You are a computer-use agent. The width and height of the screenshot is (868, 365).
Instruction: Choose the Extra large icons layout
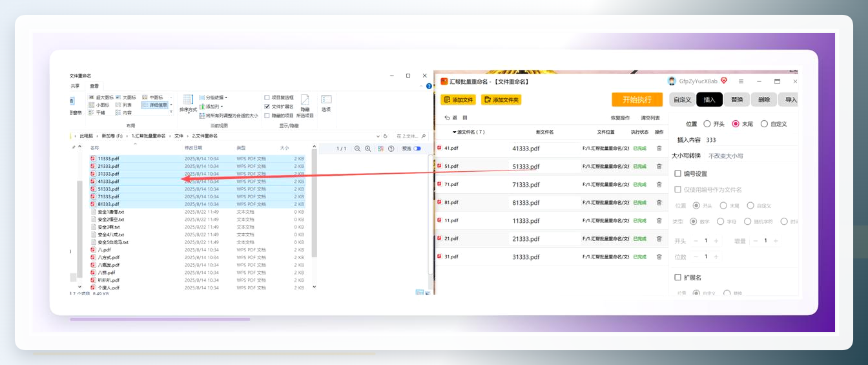100,98
